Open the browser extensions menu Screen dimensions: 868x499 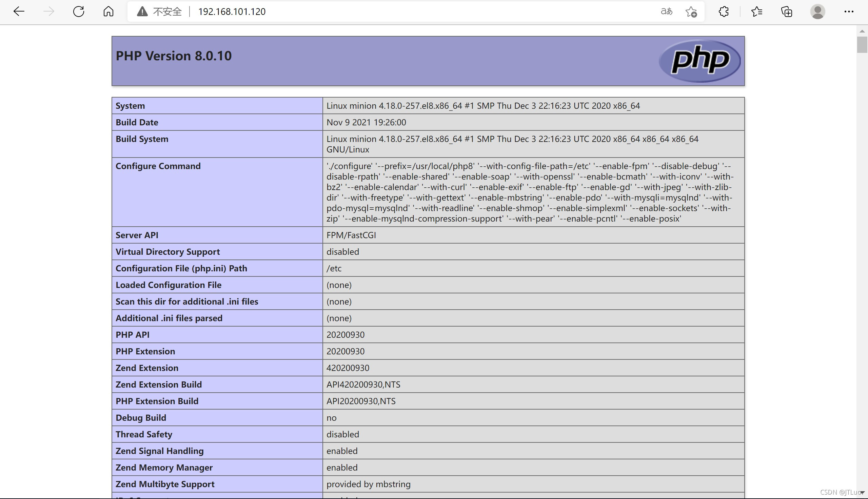[724, 12]
